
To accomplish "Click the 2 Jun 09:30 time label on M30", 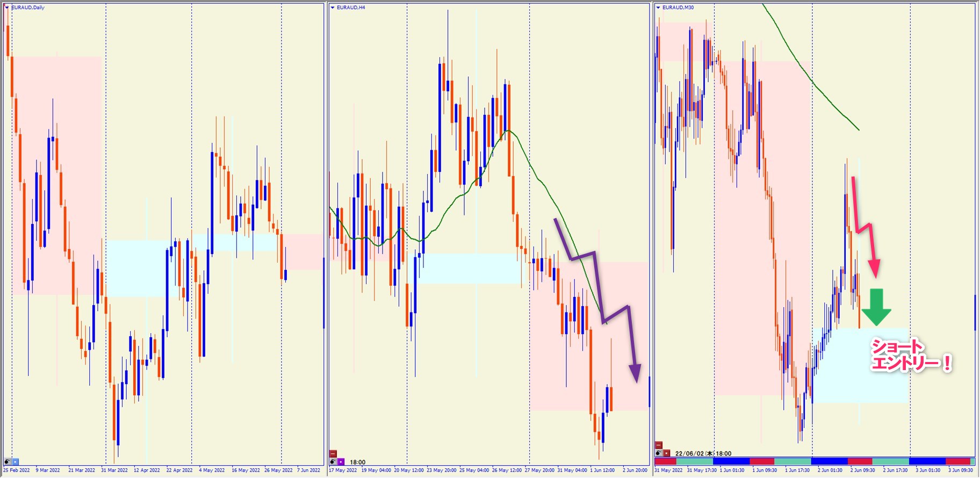I will 862,470.
